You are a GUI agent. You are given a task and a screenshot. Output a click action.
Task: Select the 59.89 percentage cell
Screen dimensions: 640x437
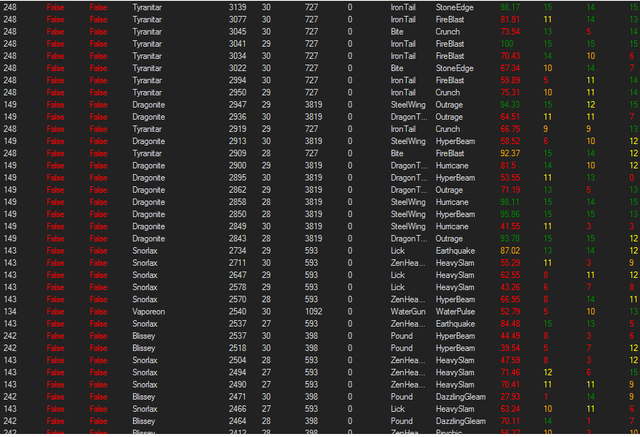510,80
